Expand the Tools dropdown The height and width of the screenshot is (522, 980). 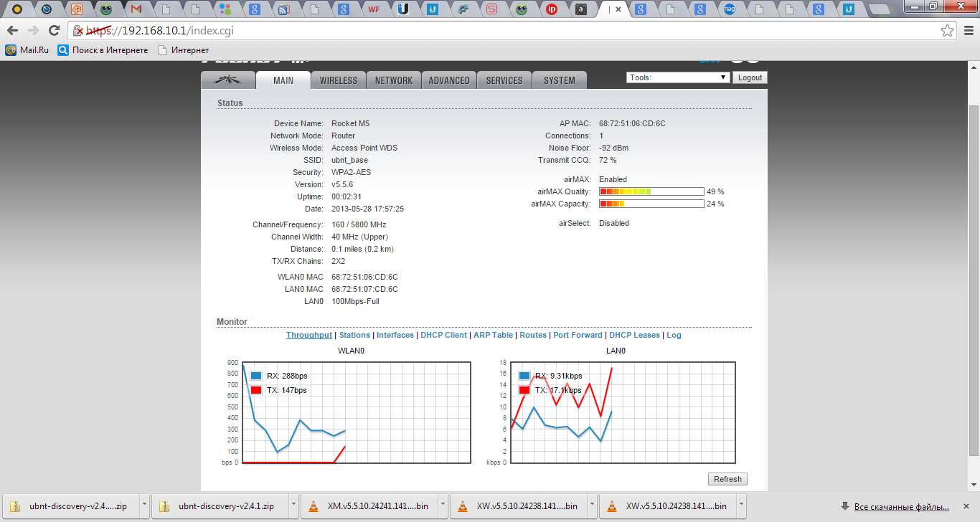point(679,77)
